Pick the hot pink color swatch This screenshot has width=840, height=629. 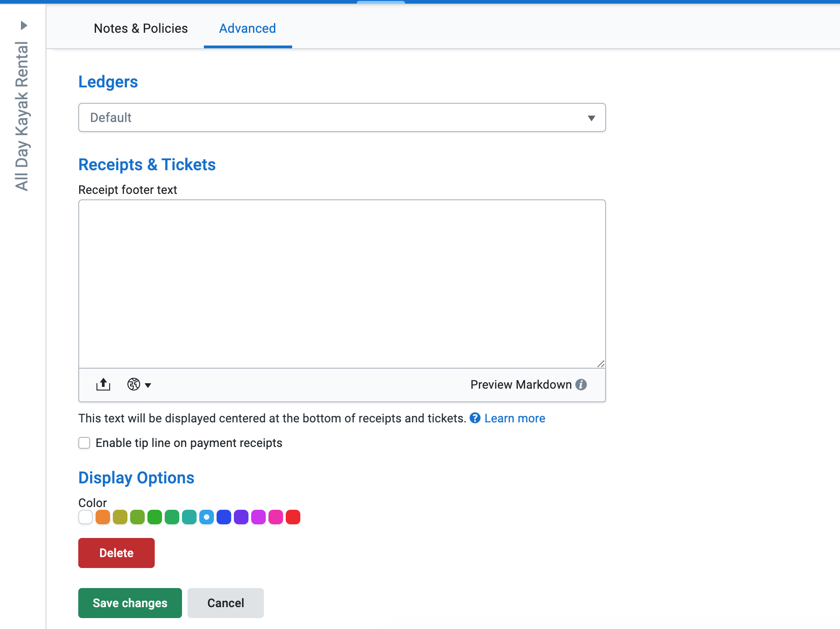tap(276, 517)
